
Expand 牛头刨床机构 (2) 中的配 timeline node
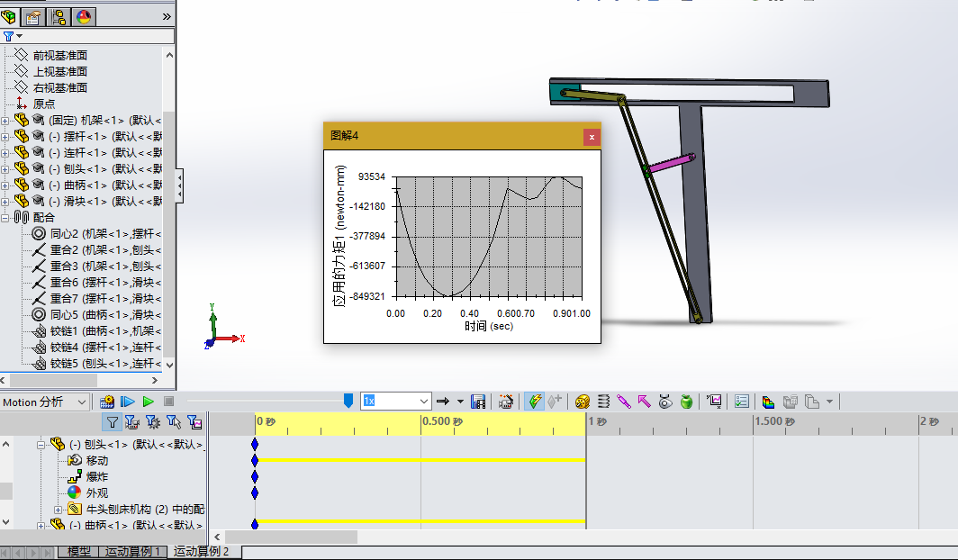tap(58, 510)
